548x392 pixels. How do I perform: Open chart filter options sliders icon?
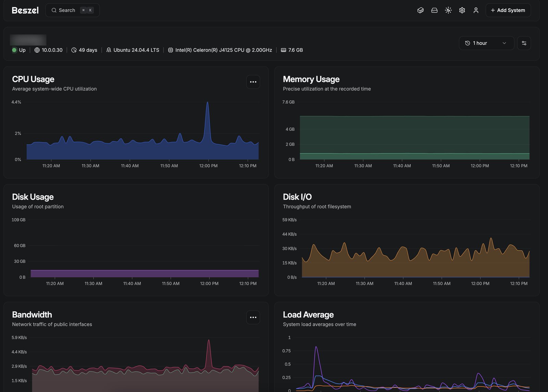click(524, 43)
